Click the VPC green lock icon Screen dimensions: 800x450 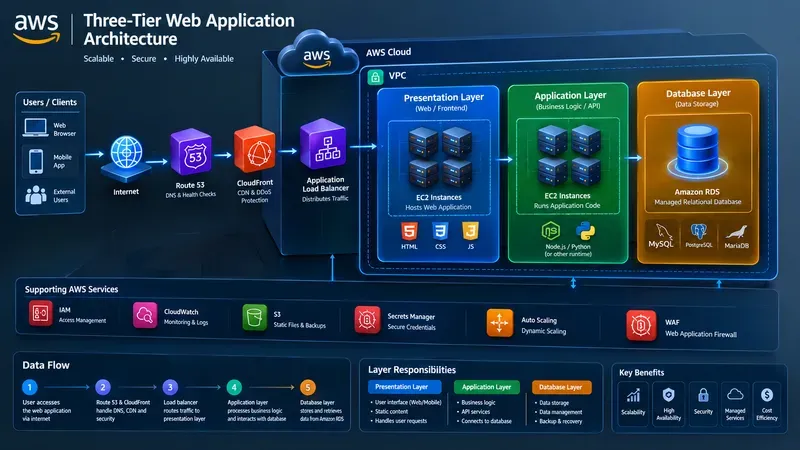point(376,77)
